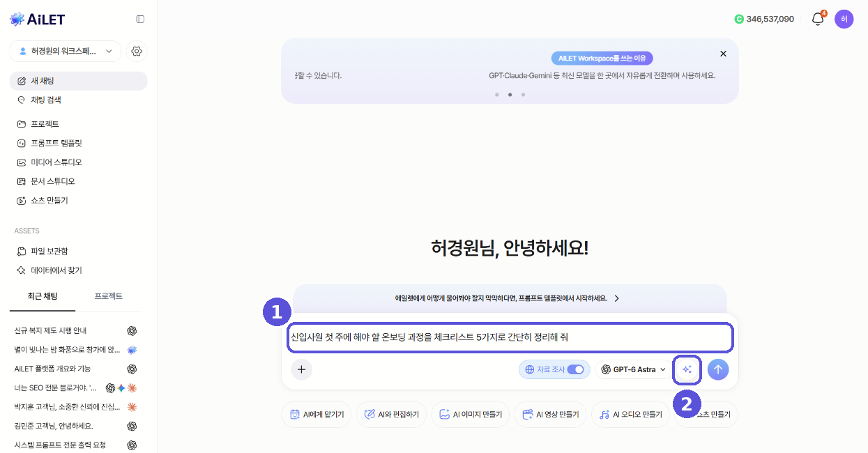Open recent chat AiLET 플랫폼 개요와 기능
Viewport: 868px width, 453px height.
point(75,369)
